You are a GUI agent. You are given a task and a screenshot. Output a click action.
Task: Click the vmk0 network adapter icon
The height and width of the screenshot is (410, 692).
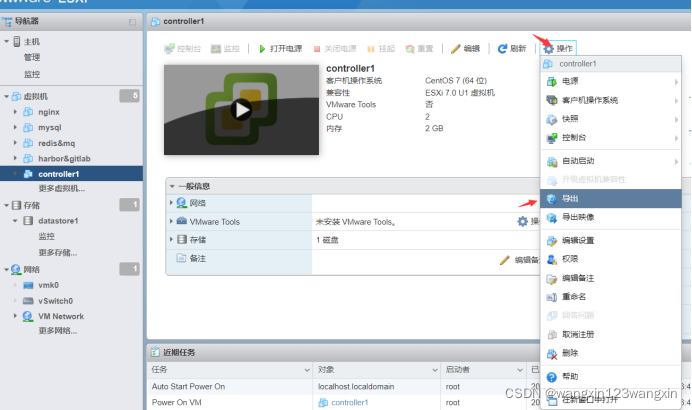pos(28,285)
